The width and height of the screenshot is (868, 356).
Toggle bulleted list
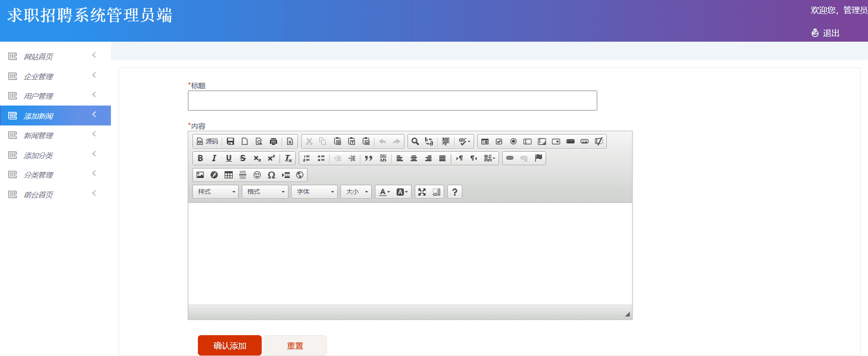point(321,158)
